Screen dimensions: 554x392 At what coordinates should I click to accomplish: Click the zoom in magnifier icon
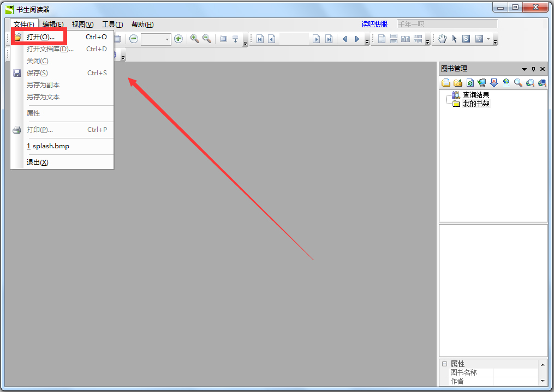pyautogui.click(x=194, y=39)
